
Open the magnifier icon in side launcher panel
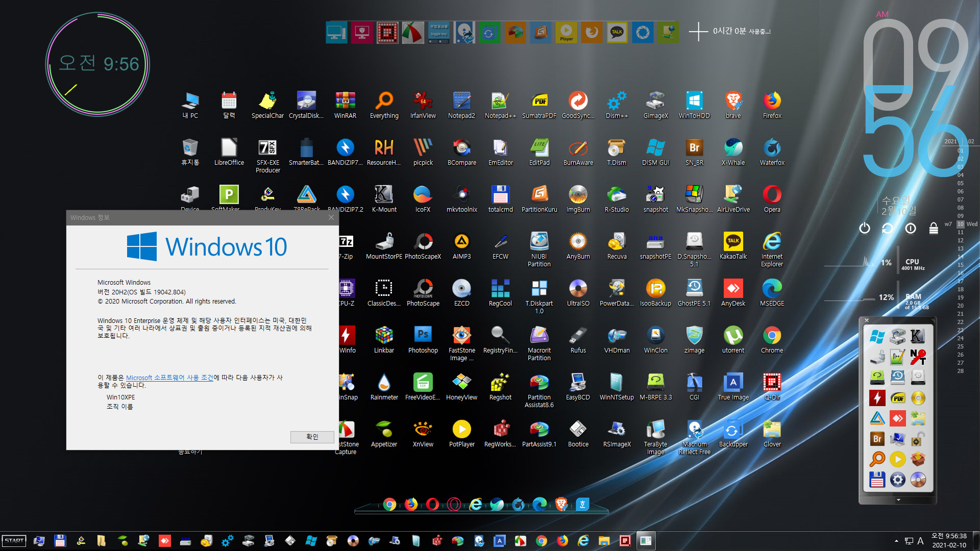pyautogui.click(x=877, y=459)
